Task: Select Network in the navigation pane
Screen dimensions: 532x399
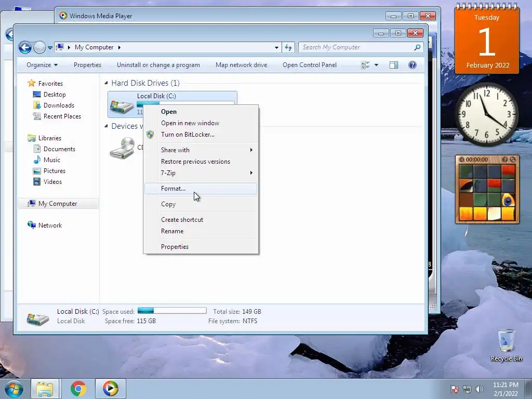Action: pyautogui.click(x=50, y=225)
